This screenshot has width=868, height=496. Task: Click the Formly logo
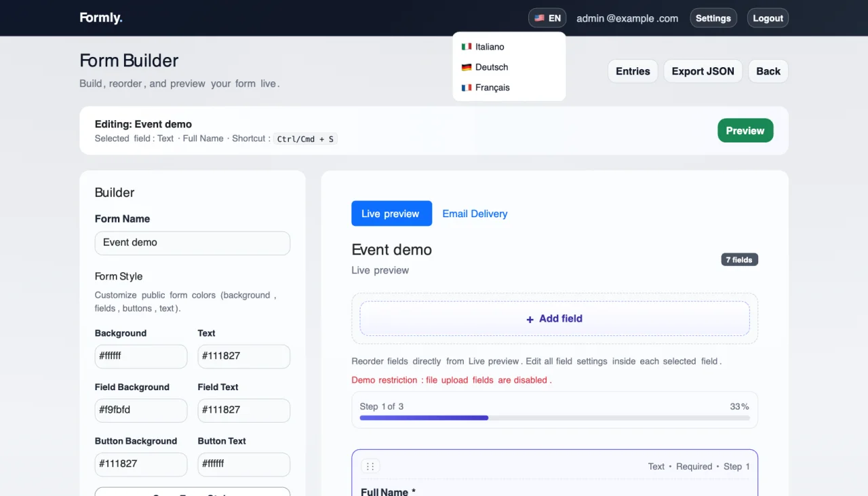[x=101, y=18]
